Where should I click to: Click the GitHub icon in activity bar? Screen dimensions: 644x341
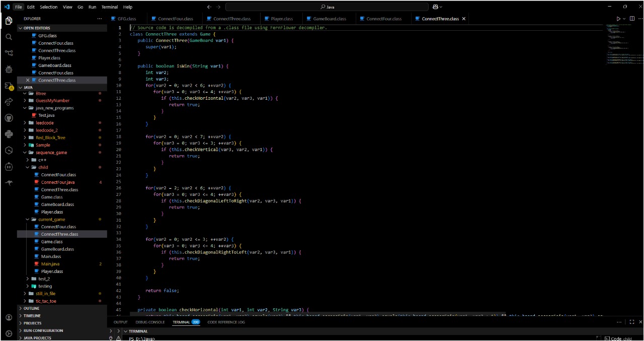[x=9, y=118]
